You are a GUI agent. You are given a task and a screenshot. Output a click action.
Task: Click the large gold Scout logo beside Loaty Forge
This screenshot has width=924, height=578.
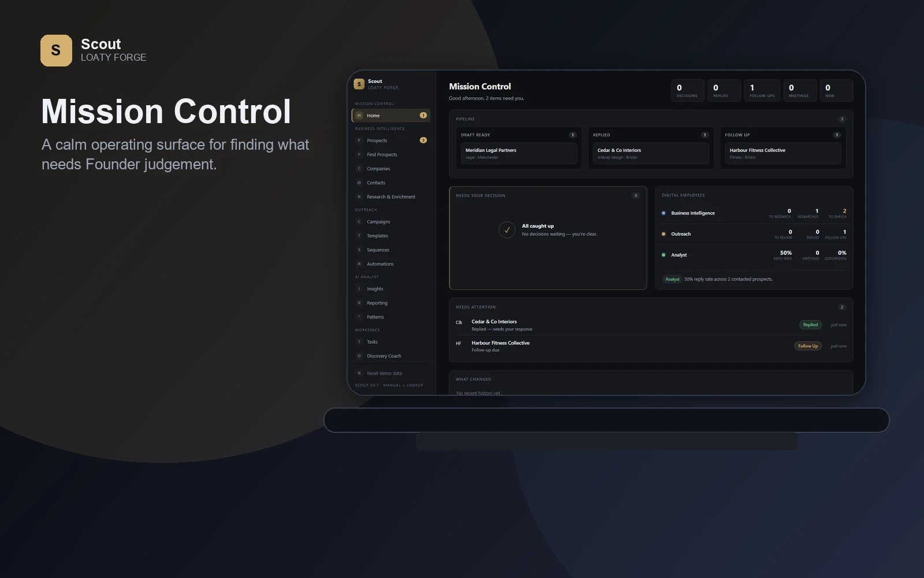(56, 50)
